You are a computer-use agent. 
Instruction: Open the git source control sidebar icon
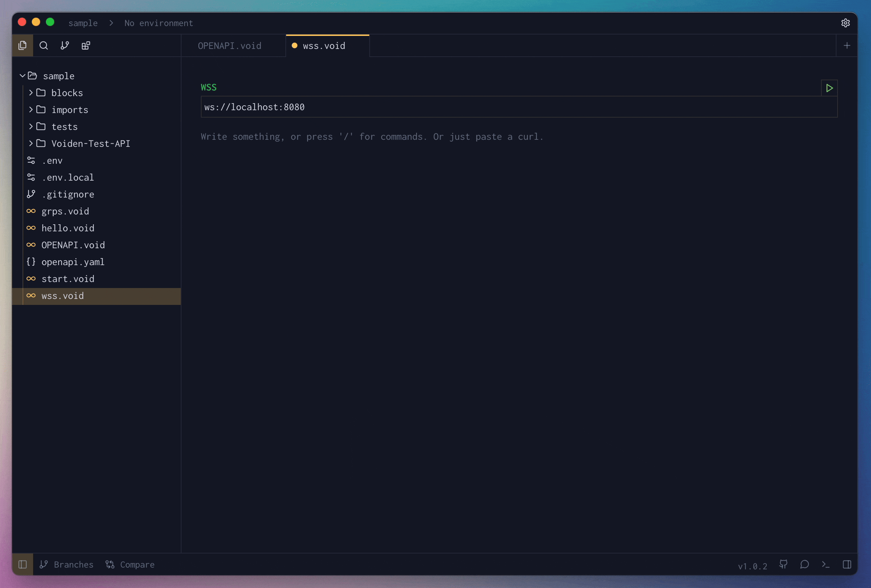click(65, 46)
